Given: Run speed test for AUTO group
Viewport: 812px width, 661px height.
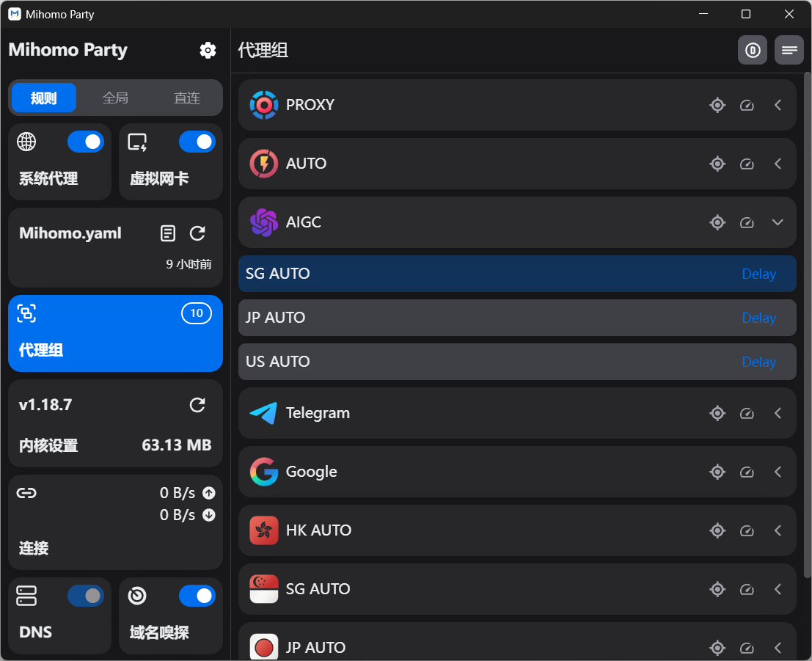Looking at the screenshot, I should click(x=747, y=164).
